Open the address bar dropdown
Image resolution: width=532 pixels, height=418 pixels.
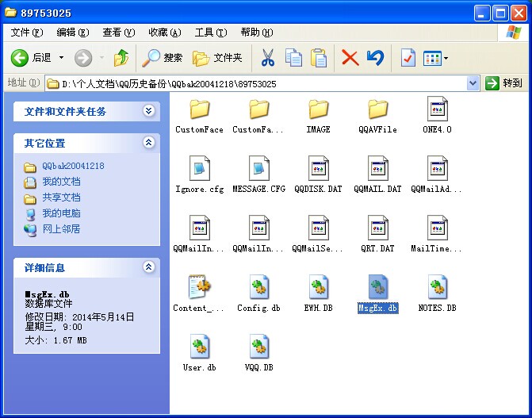pos(473,83)
